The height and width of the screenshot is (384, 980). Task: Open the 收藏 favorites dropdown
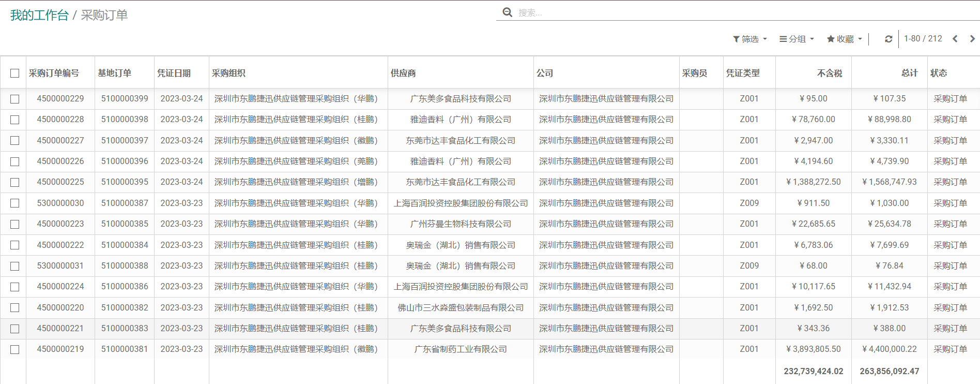point(845,39)
